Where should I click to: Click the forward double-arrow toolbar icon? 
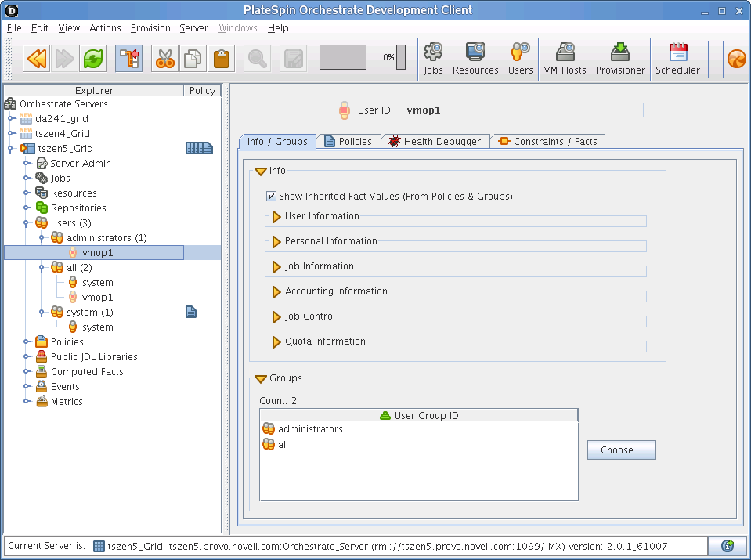click(65, 59)
